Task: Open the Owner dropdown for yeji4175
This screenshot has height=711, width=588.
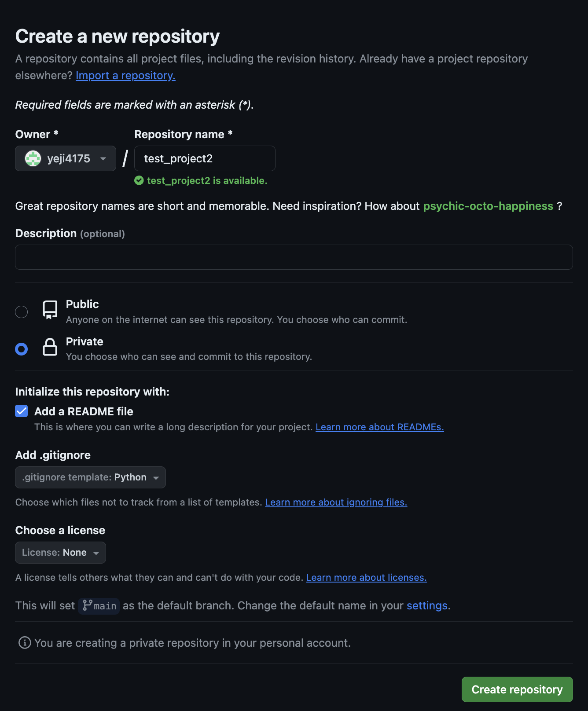Action: (x=66, y=158)
